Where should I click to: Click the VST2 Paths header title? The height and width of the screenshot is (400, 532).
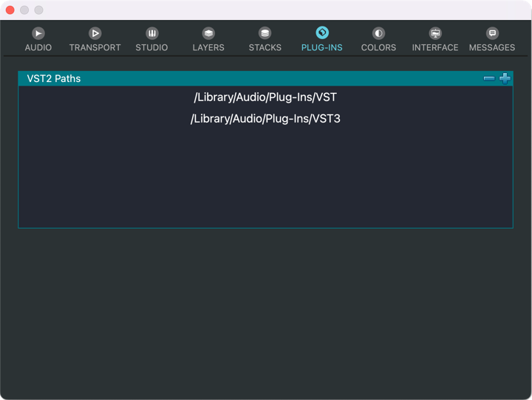point(54,78)
